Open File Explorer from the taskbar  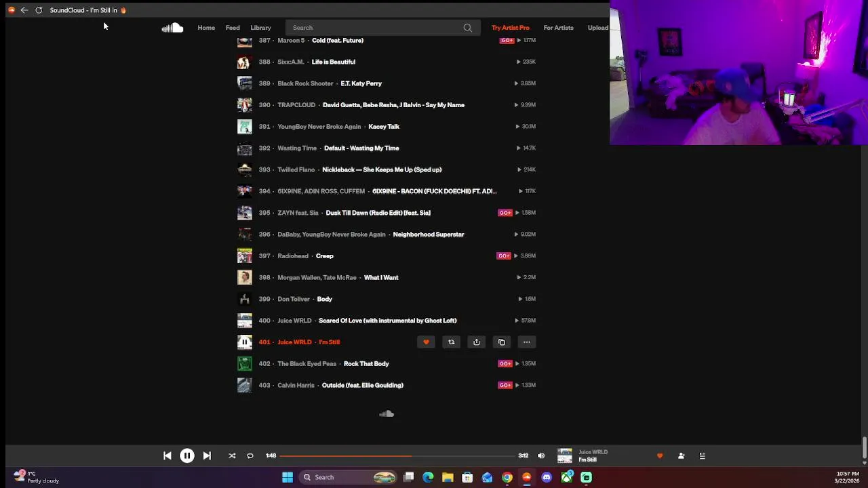click(448, 477)
